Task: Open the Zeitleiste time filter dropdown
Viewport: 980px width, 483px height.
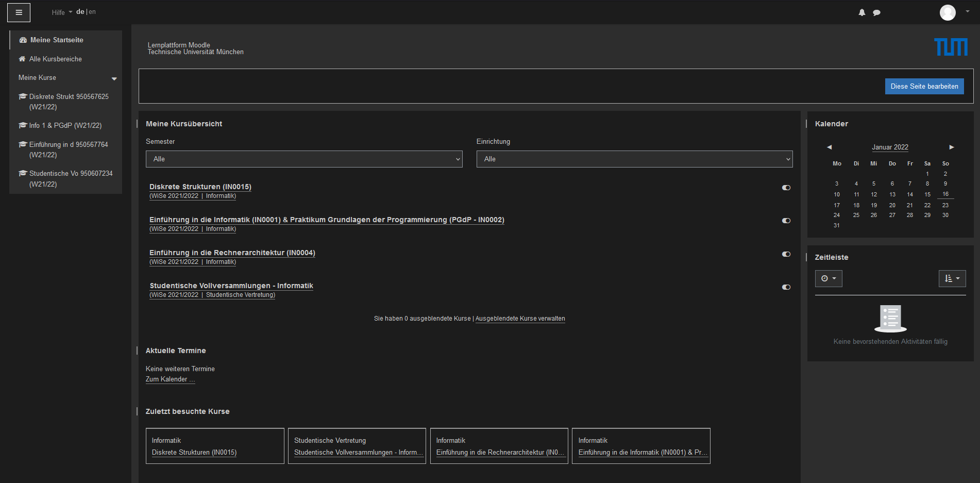Action: (x=829, y=278)
